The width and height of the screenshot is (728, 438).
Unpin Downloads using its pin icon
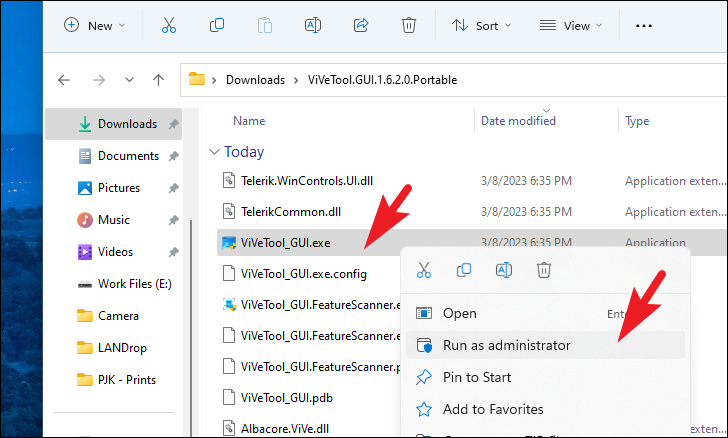[173, 124]
